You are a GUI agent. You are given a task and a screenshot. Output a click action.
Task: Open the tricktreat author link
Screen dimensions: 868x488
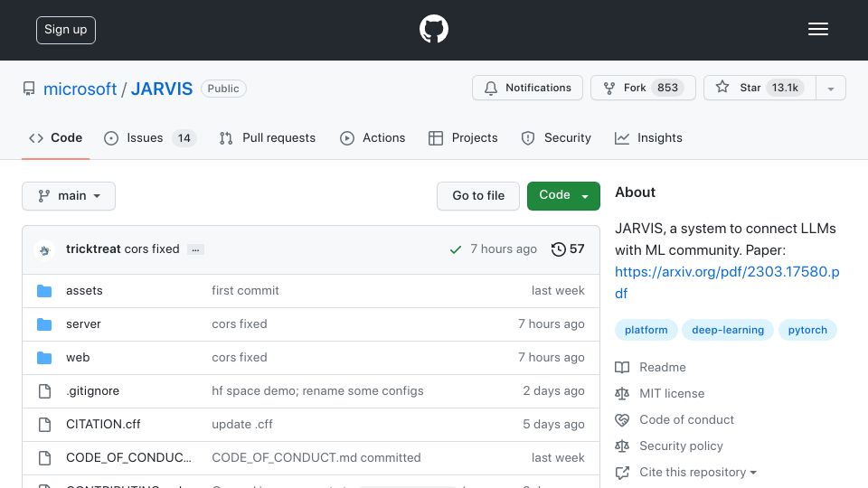click(x=93, y=249)
